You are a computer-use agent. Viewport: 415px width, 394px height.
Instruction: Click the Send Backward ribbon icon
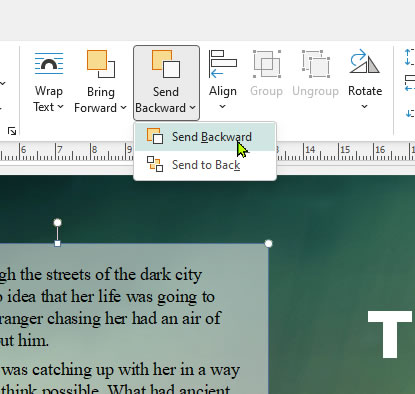[166, 64]
